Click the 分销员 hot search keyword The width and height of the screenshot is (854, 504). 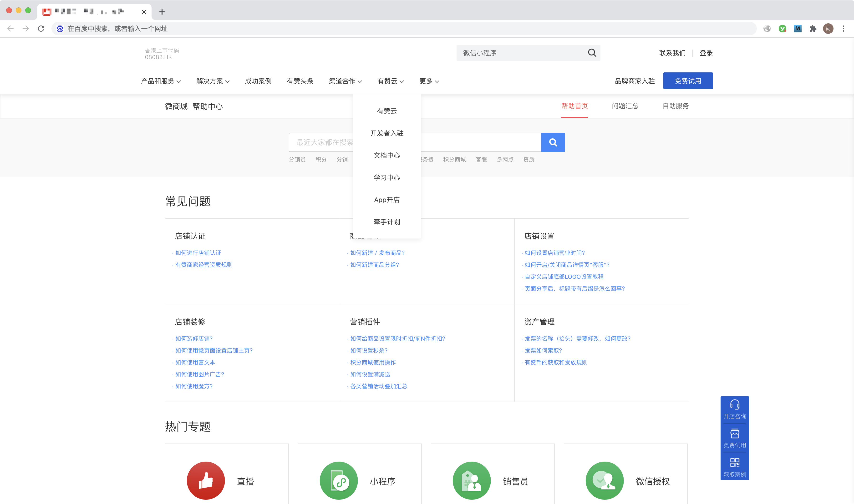297,159
